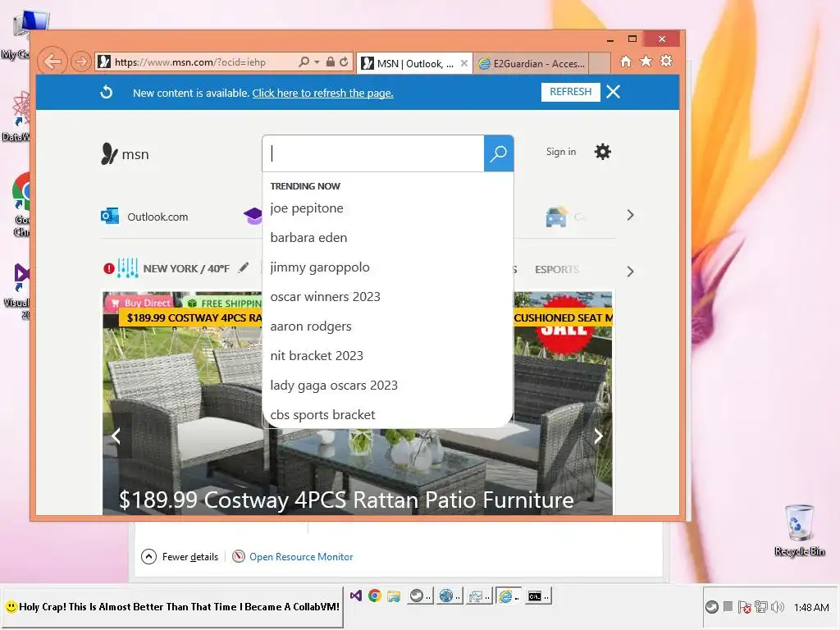Close the MSN | Outlook tab

pyautogui.click(x=464, y=63)
